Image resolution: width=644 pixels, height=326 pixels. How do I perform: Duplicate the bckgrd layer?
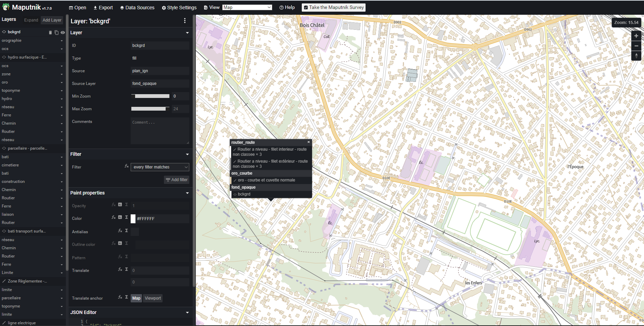point(56,33)
